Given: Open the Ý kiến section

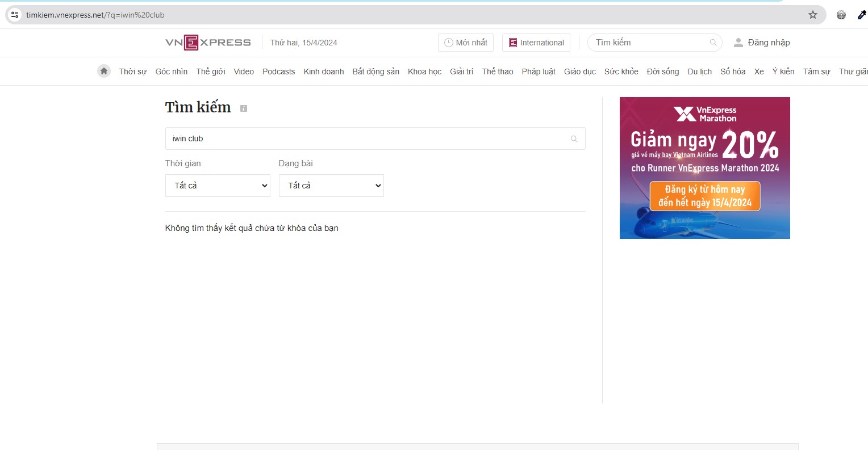Looking at the screenshot, I should [783, 72].
